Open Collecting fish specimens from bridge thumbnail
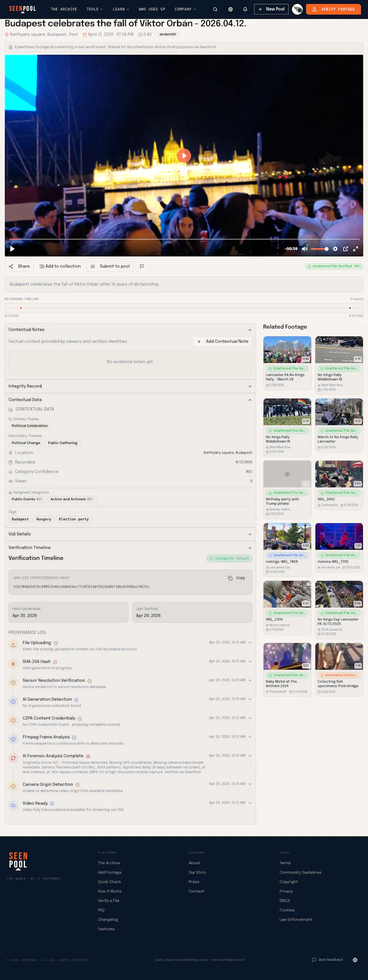Screen dimensions: 368x980 [339, 656]
